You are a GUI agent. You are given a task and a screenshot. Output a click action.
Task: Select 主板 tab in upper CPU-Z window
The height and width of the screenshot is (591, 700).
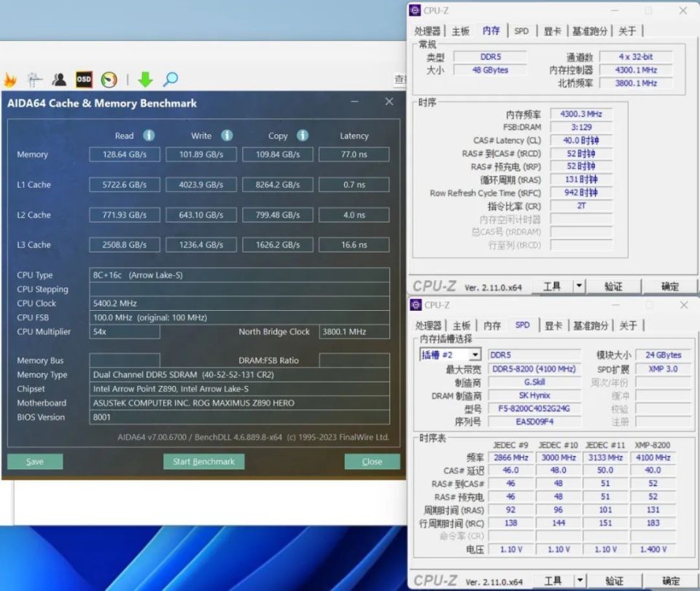click(461, 31)
